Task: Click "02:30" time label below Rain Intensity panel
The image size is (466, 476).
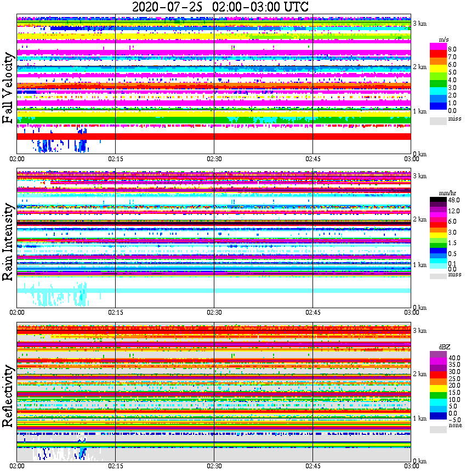Action: click(x=214, y=313)
